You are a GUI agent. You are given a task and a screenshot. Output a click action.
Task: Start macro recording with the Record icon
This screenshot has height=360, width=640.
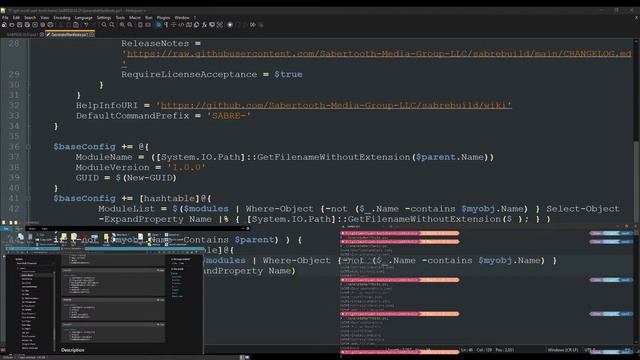[x=230, y=25]
